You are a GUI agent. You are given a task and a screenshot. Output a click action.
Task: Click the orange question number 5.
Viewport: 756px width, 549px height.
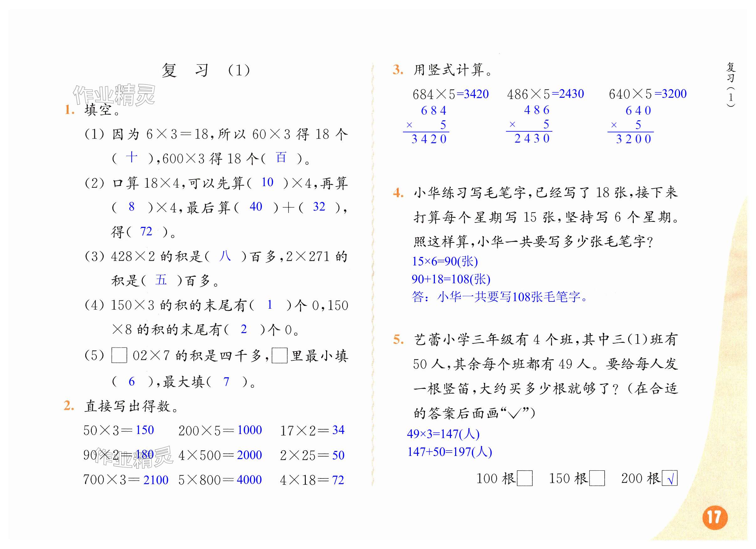398,339
